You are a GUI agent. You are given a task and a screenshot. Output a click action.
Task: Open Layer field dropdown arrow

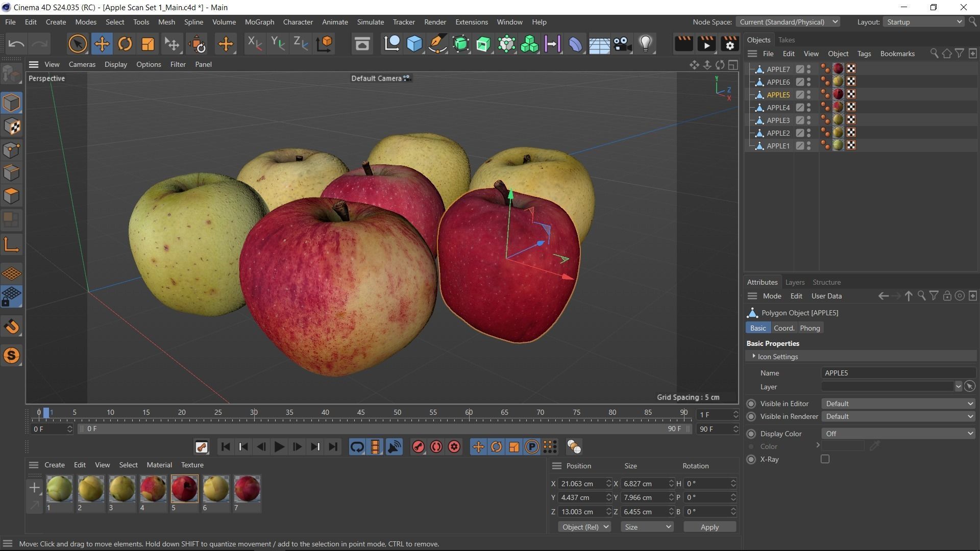click(x=958, y=387)
